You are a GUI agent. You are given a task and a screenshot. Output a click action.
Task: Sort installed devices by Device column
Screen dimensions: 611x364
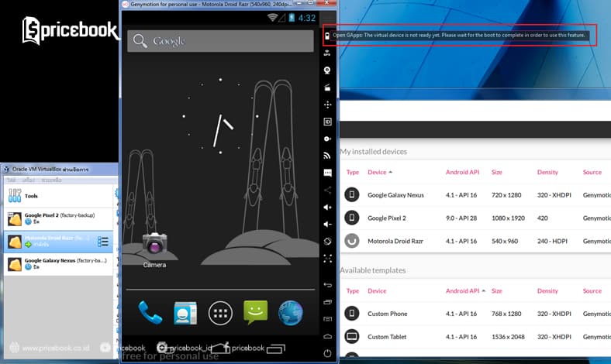(x=377, y=172)
